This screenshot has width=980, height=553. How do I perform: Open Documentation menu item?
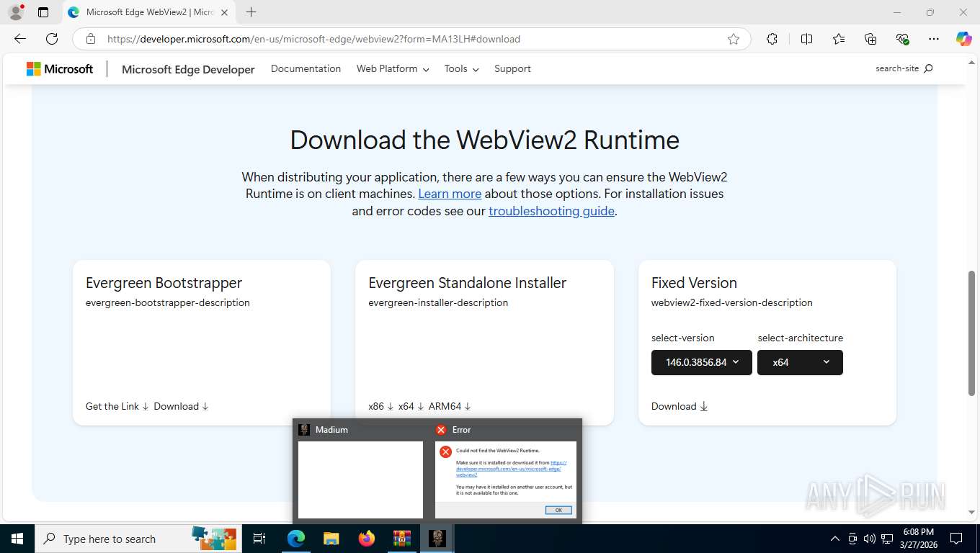[x=306, y=68]
